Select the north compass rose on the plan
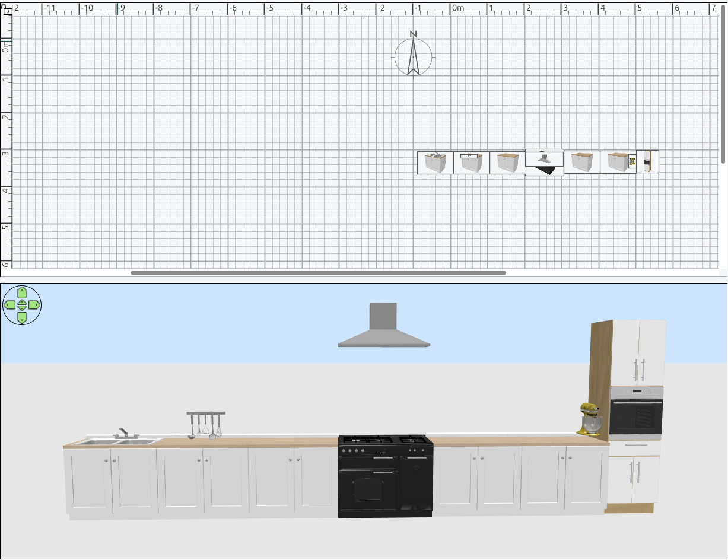This screenshot has width=728, height=560. (x=414, y=55)
